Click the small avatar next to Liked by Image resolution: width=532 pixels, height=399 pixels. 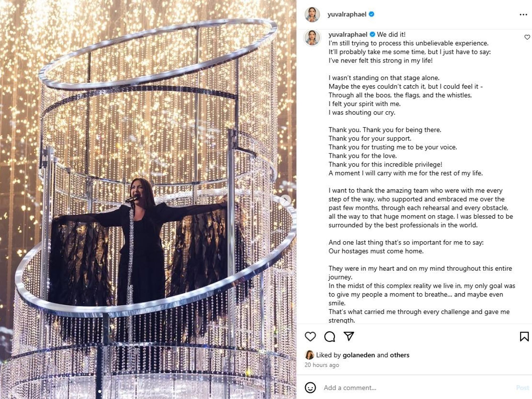tap(309, 355)
